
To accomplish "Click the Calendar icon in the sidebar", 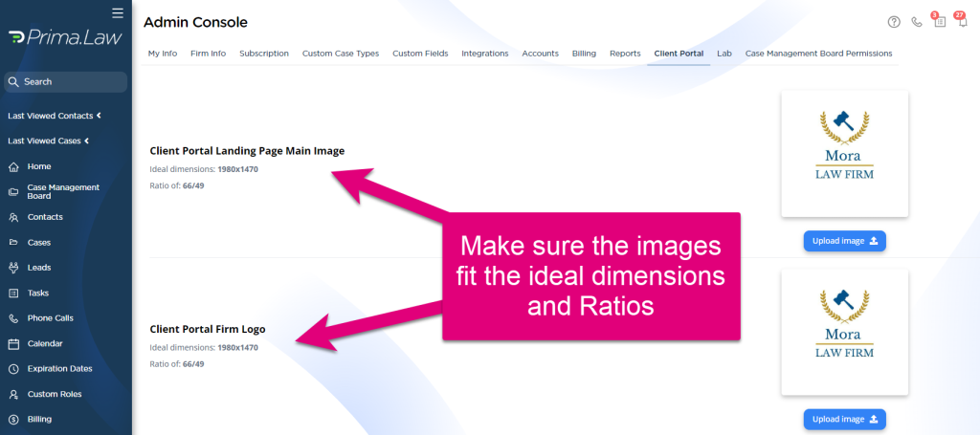I will [x=13, y=344].
